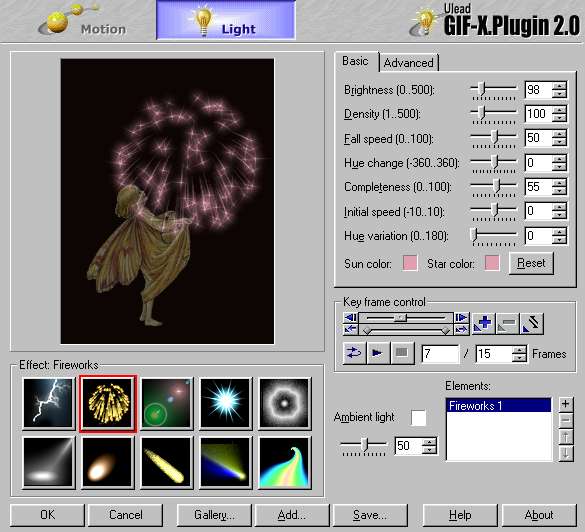Increase Brightness value with spinner up
Screen dimensions: 585x532
tap(559, 86)
